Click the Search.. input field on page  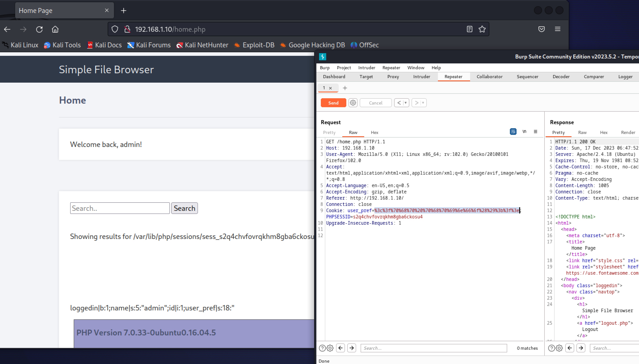pos(120,208)
